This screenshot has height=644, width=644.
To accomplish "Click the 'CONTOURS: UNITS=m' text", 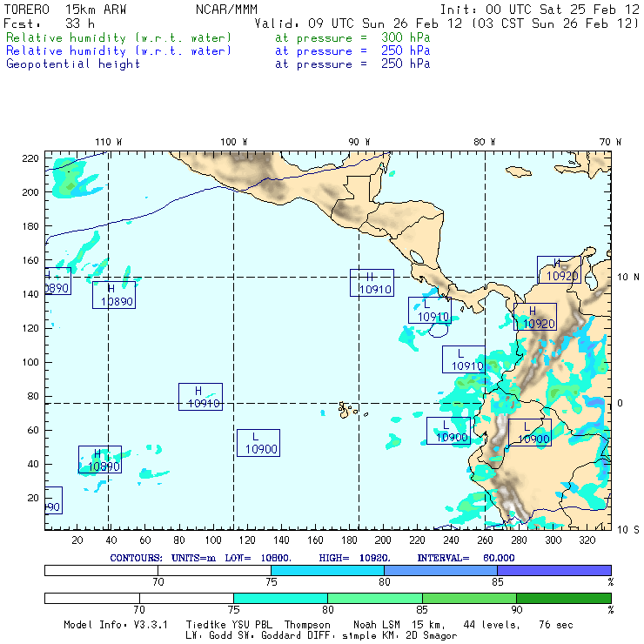I will click(x=163, y=558).
